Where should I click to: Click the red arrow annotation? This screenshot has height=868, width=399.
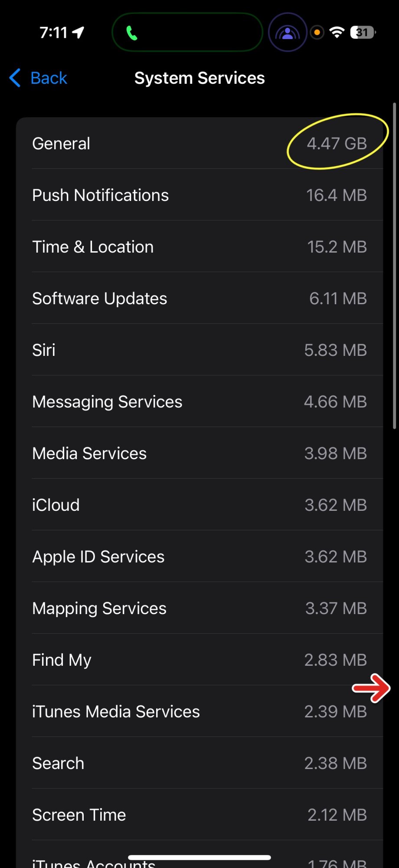tap(371, 688)
